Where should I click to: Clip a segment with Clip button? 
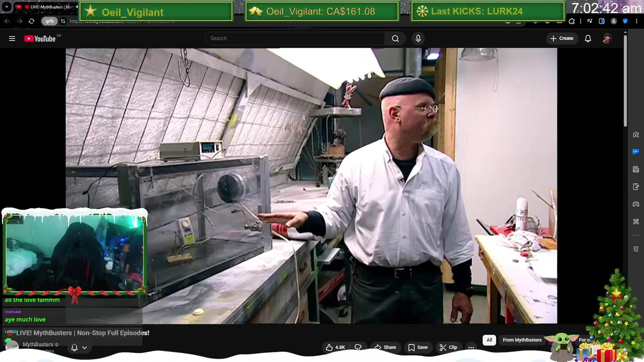448,347
